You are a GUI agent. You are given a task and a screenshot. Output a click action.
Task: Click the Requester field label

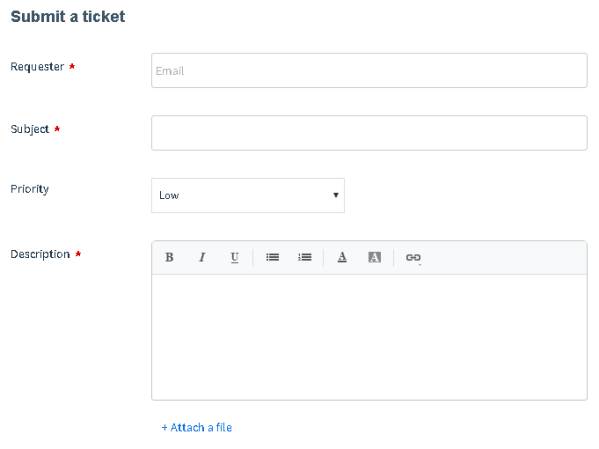tap(37, 67)
